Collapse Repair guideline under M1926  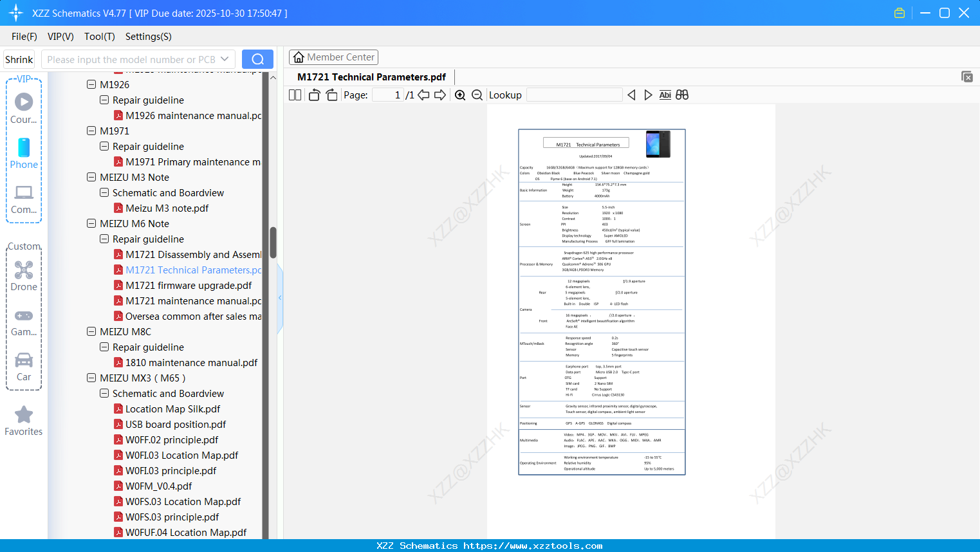click(104, 100)
